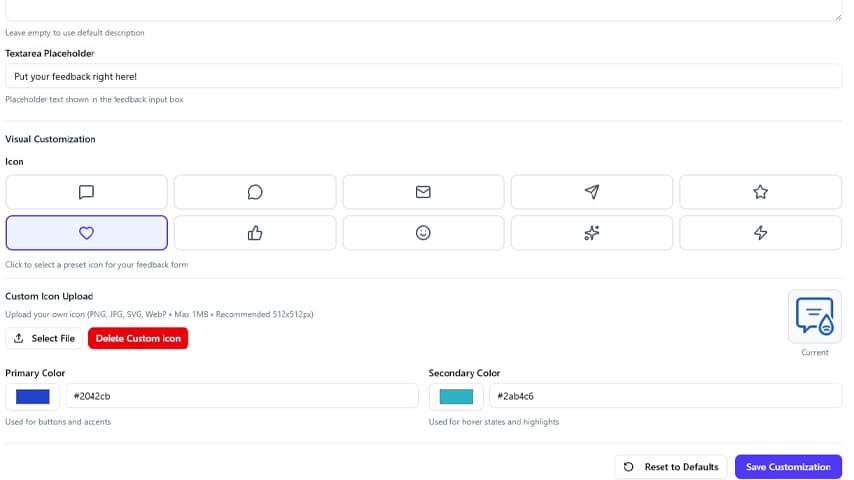Image resolution: width=854 pixels, height=480 pixels.
Task: Choose the lightning bolt icon
Action: point(760,233)
